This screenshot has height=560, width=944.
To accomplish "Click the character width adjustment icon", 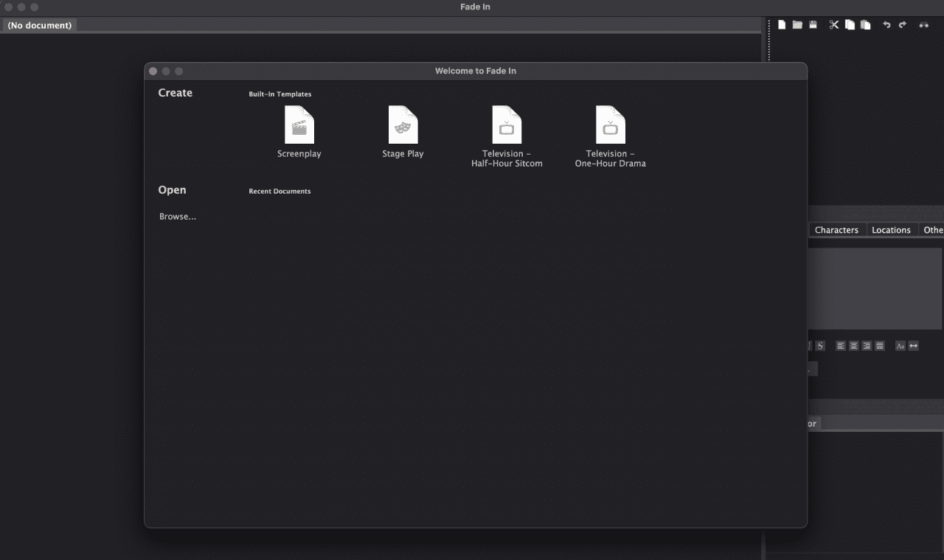I will (914, 345).
